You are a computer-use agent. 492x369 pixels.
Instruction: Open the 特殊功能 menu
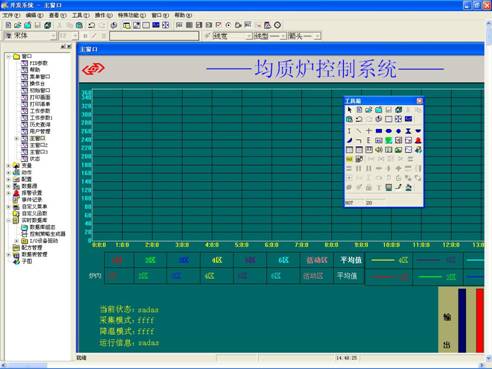(132, 15)
